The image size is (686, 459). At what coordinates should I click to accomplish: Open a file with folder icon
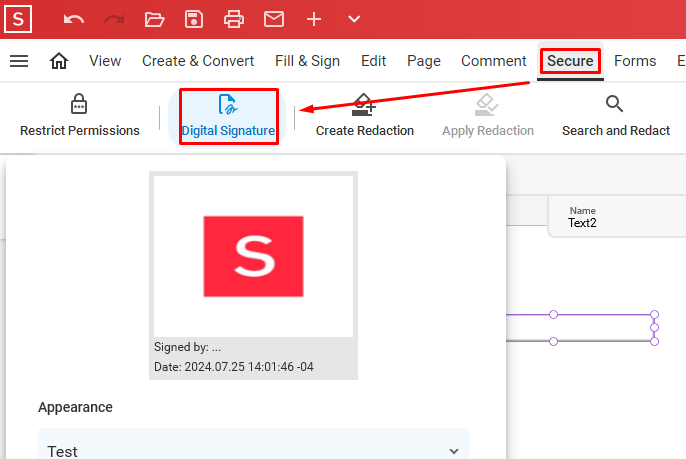tap(154, 19)
